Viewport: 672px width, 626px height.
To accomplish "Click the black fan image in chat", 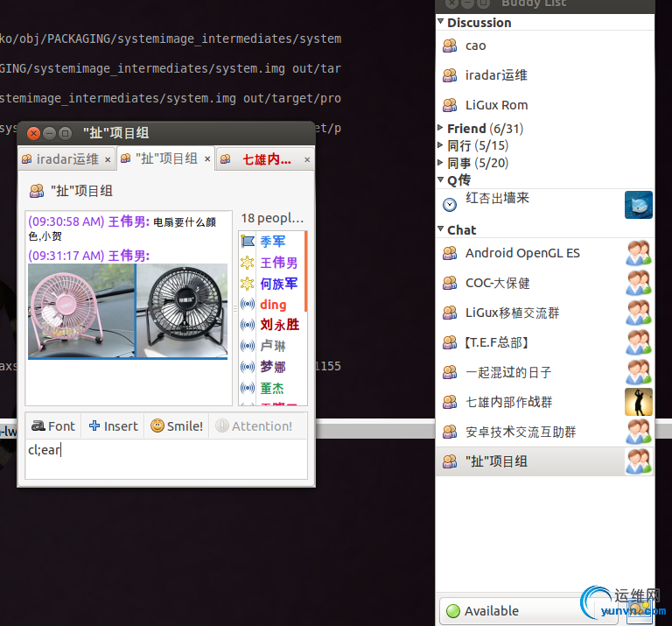I will 182,311.
